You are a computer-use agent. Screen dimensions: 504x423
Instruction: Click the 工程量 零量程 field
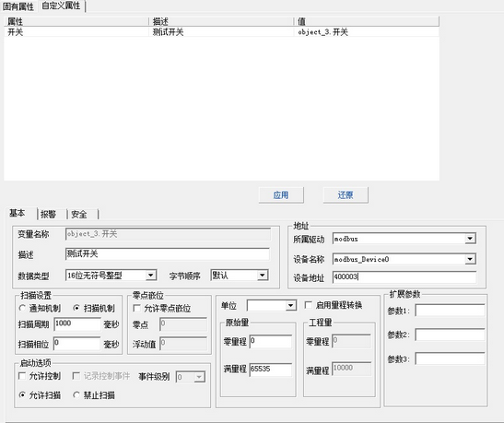pyautogui.click(x=351, y=341)
